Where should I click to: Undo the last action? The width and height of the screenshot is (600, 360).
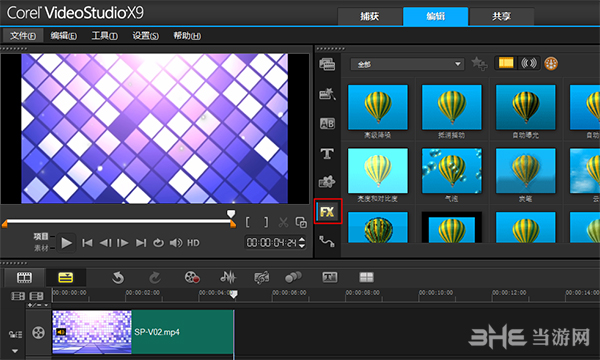tap(118, 277)
